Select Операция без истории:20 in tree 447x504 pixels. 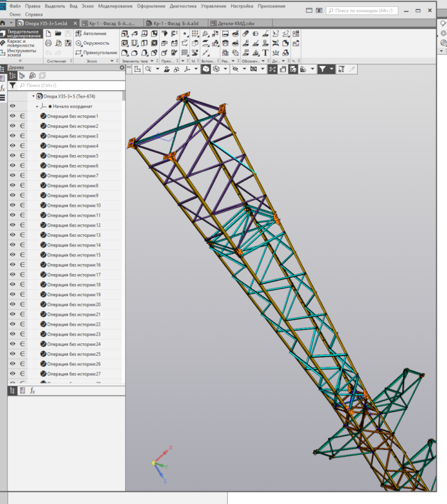74,304
